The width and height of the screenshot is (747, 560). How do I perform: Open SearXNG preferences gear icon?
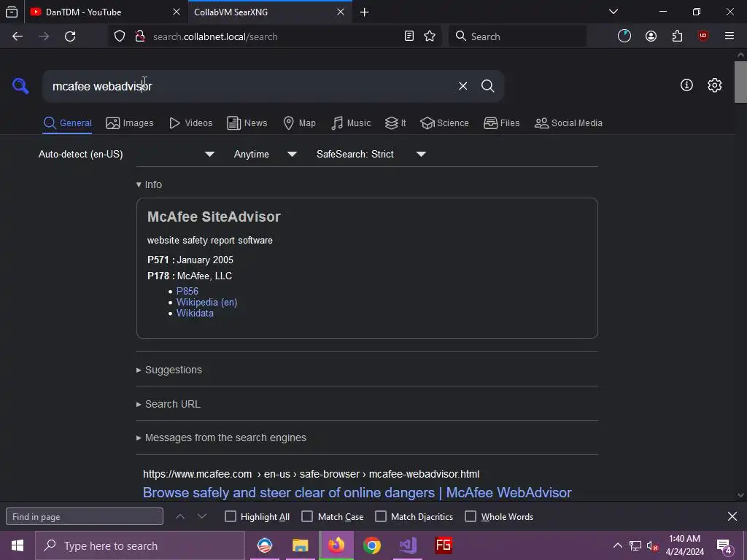point(715,85)
